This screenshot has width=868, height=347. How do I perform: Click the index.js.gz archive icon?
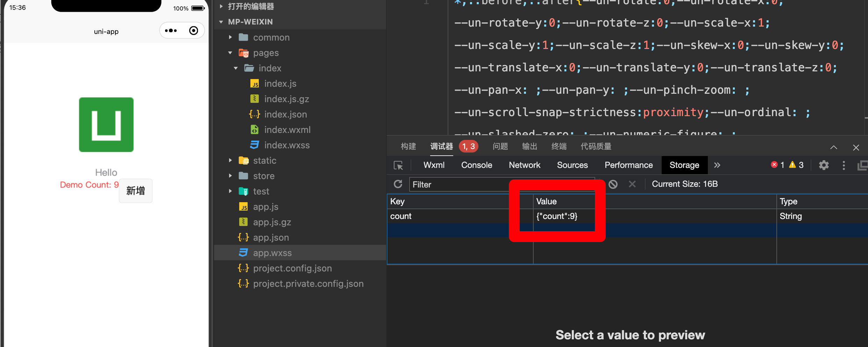pos(255,99)
